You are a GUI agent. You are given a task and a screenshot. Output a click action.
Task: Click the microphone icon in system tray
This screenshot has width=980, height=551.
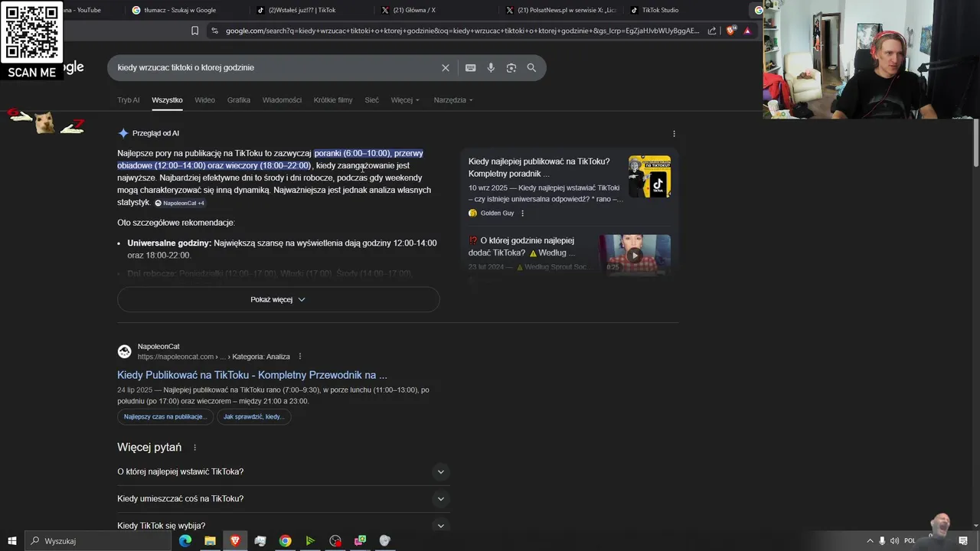(x=882, y=541)
